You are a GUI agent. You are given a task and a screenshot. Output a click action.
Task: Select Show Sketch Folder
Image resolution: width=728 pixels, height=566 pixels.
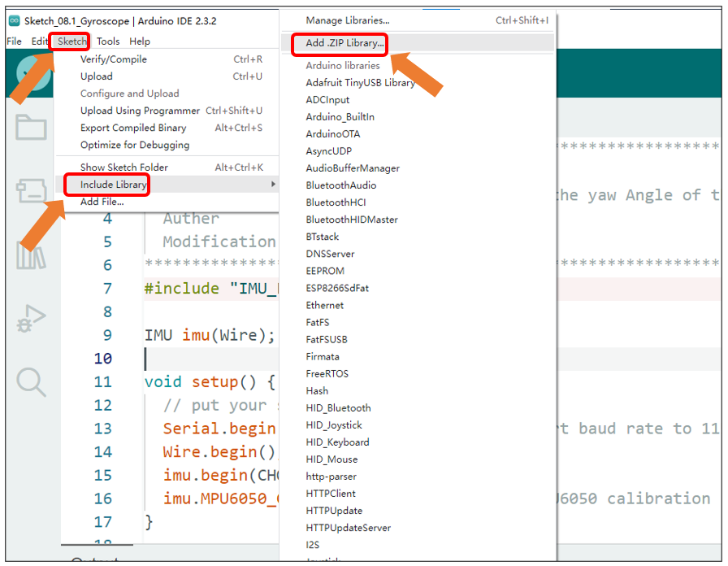167,168
